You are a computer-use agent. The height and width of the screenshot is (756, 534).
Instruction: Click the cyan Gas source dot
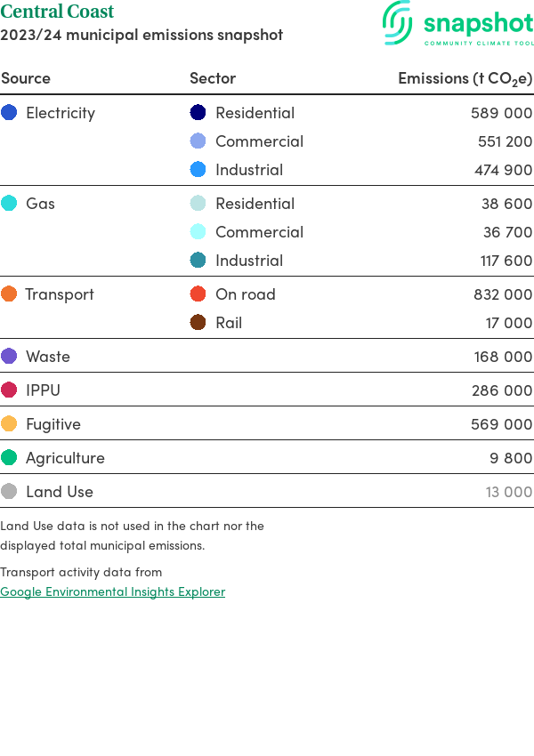(9, 203)
